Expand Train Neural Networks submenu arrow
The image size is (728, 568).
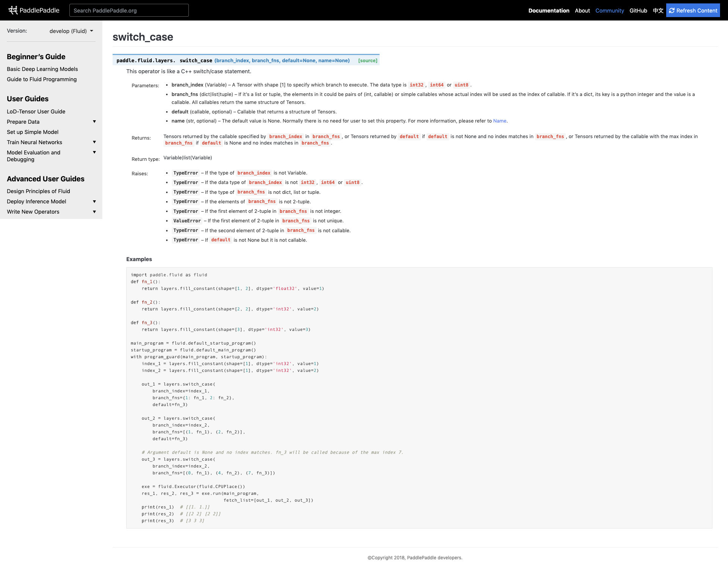94,142
